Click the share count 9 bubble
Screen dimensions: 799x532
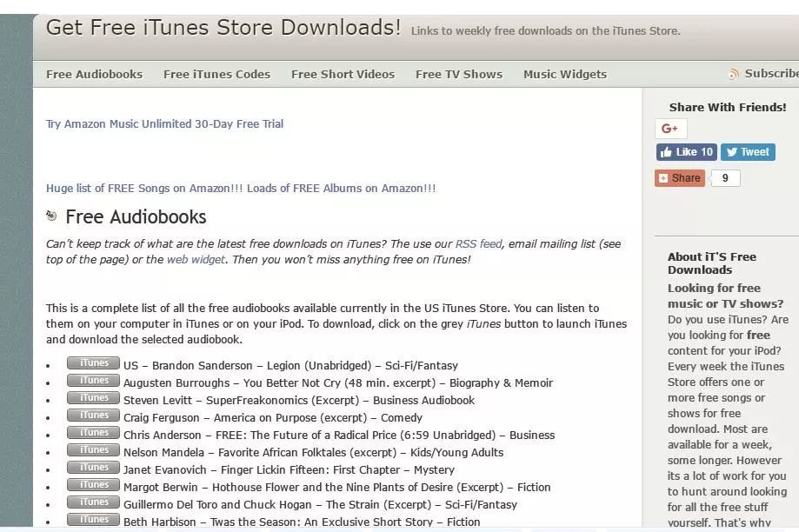coord(725,178)
